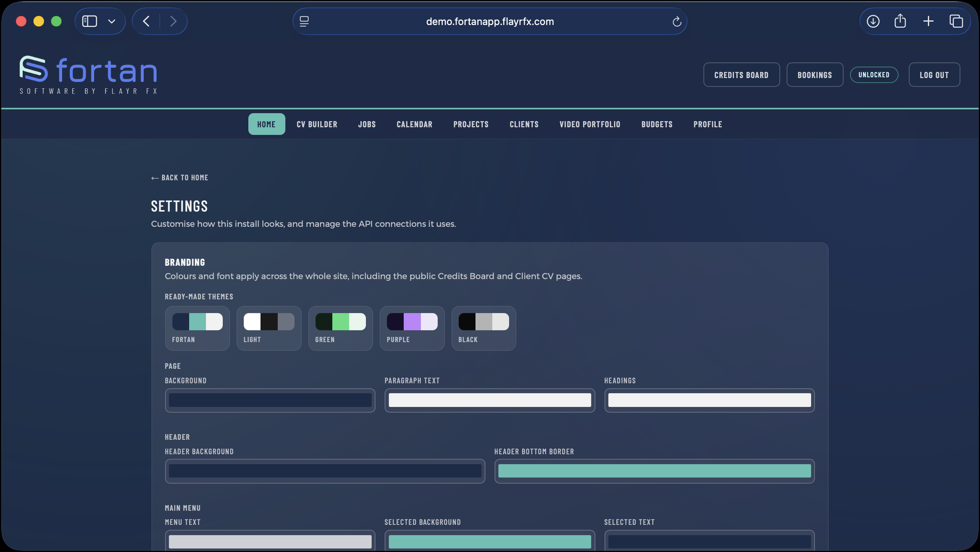This screenshot has height=552, width=980.
Task: Toggle the Safari sidebar icon
Action: tap(89, 21)
